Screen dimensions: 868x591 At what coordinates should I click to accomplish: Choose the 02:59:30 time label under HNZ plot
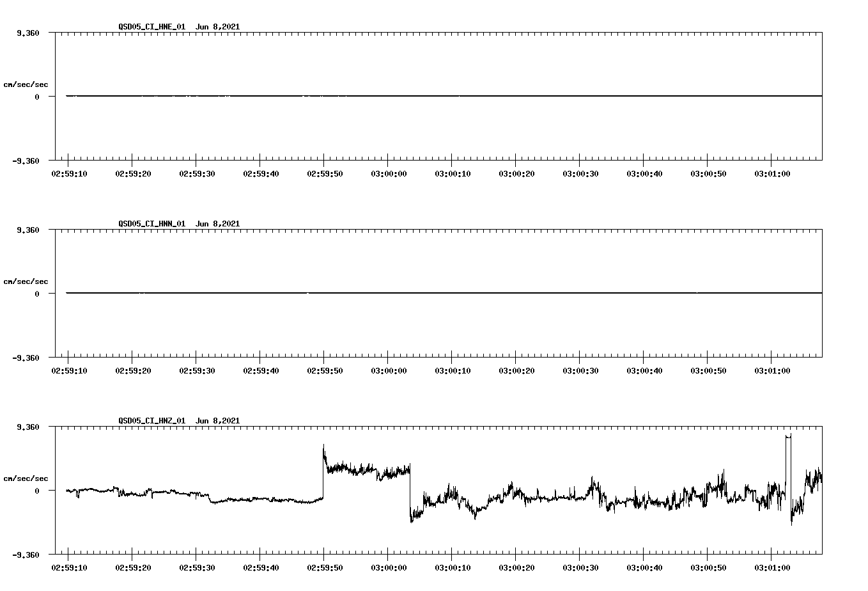pyautogui.click(x=197, y=567)
